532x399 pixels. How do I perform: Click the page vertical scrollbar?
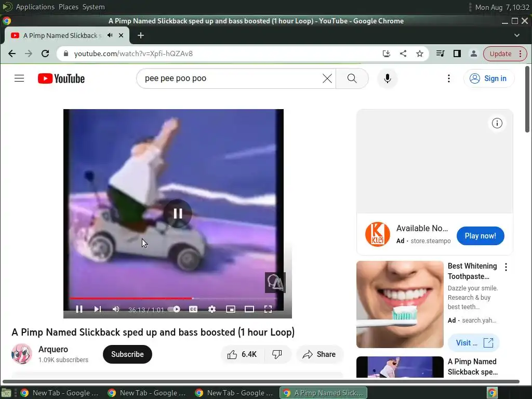click(527, 99)
